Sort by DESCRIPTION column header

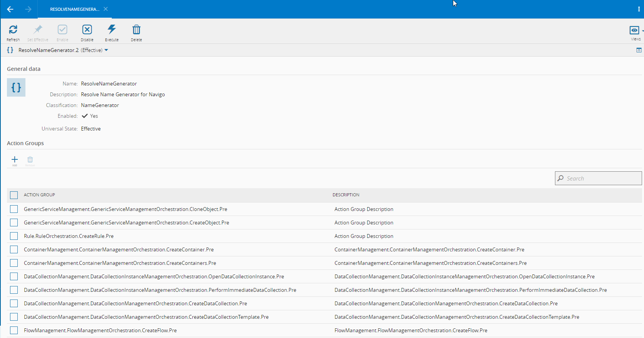click(x=346, y=195)
